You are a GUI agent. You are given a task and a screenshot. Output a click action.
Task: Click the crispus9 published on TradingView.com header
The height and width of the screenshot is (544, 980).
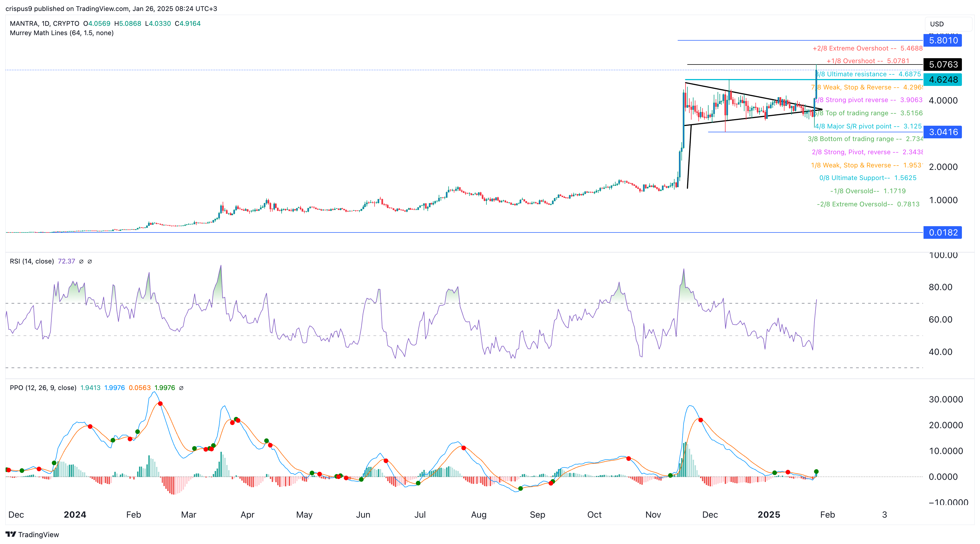pos(111,9)
